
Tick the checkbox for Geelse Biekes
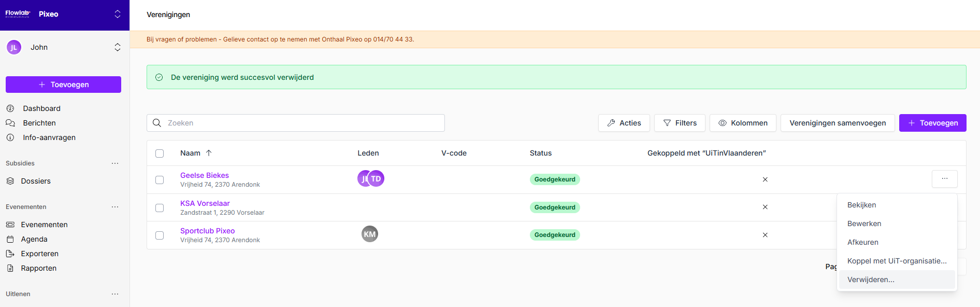(x=160, y=180)
